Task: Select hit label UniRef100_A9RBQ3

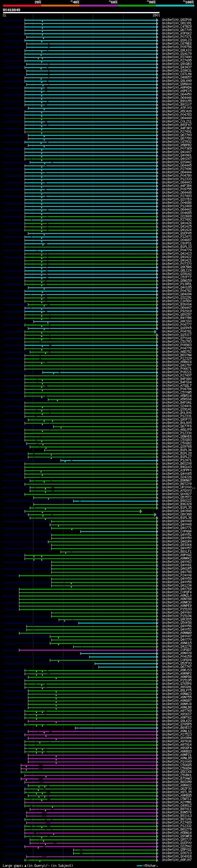Action: tap(177, 752)
